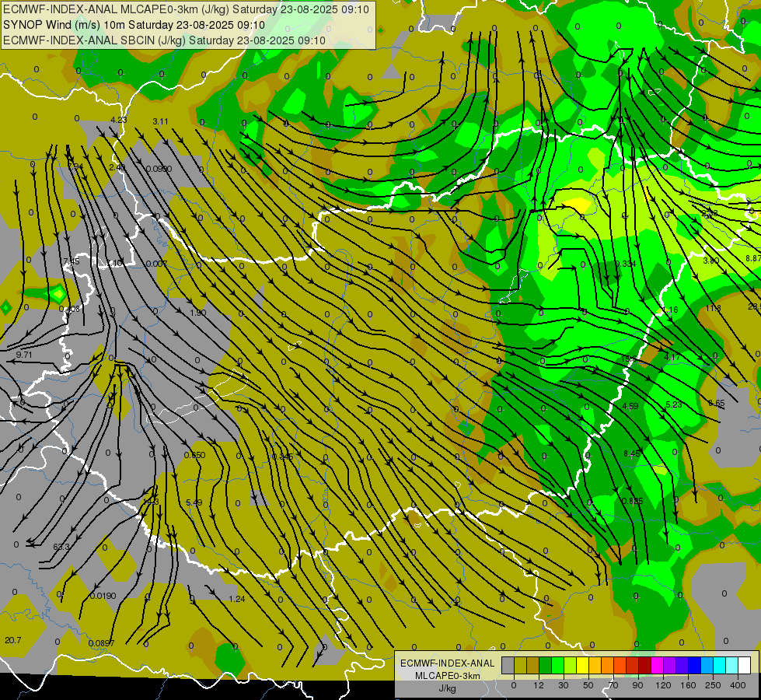Click the station value 11.8
761x700 pixels.
714,308
